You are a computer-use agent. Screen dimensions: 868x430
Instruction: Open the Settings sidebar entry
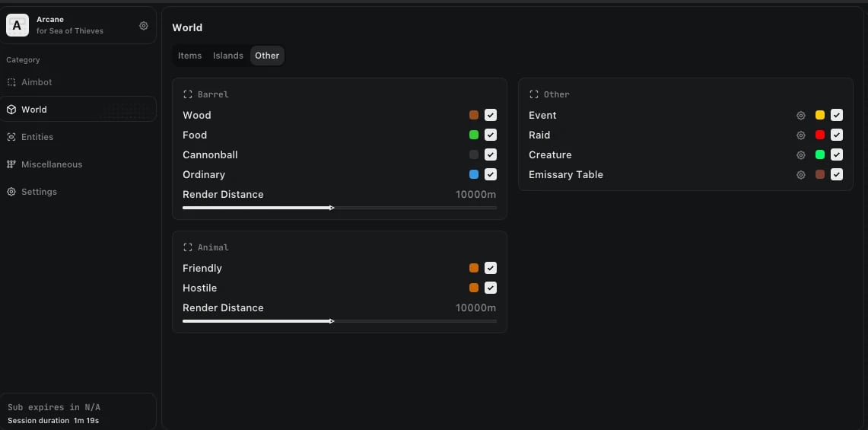(39, 192)
